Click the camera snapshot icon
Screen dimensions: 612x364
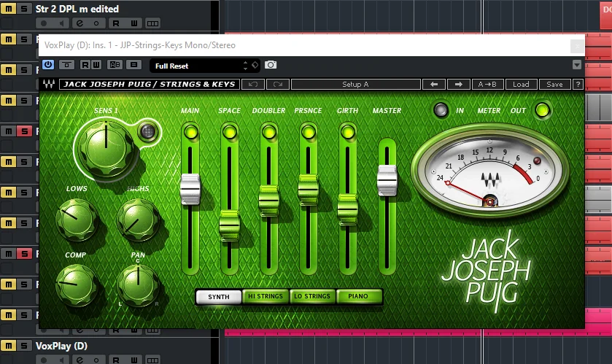[271, 65]
